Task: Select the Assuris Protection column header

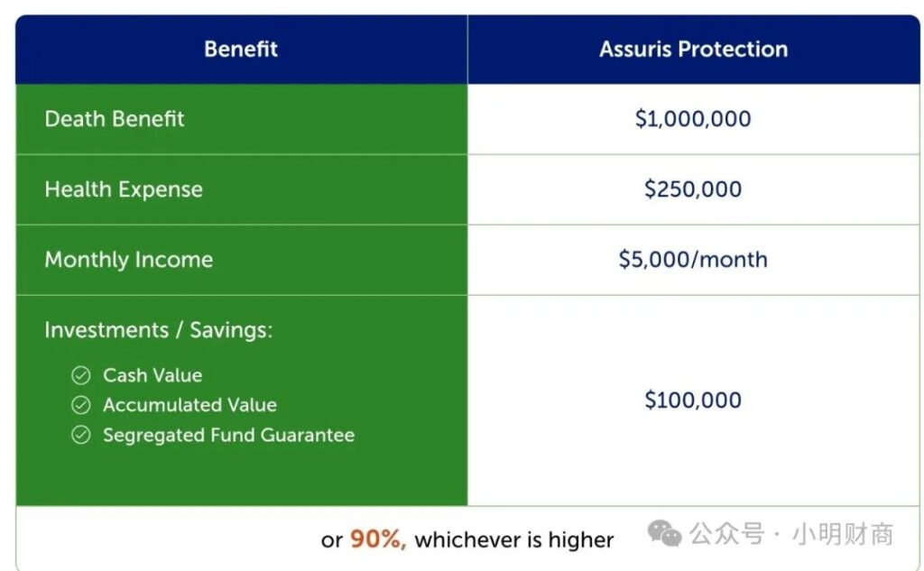Action: click(x=693, y=49)
